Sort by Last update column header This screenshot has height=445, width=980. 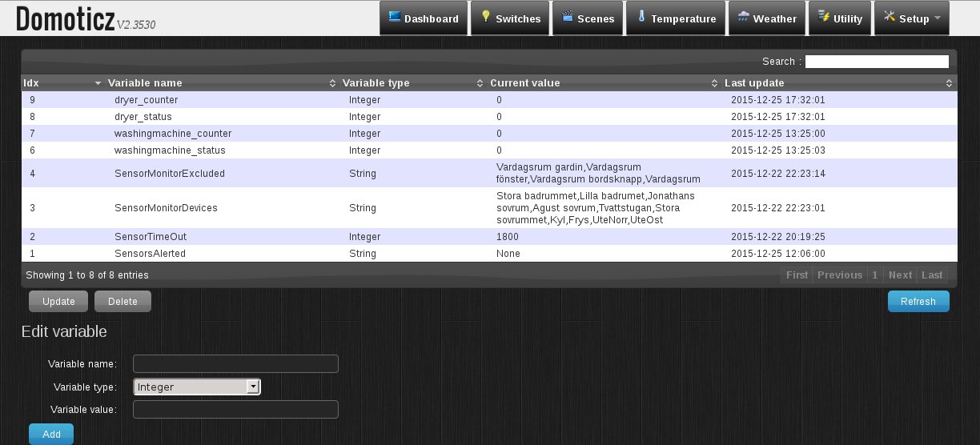[754, 83]
